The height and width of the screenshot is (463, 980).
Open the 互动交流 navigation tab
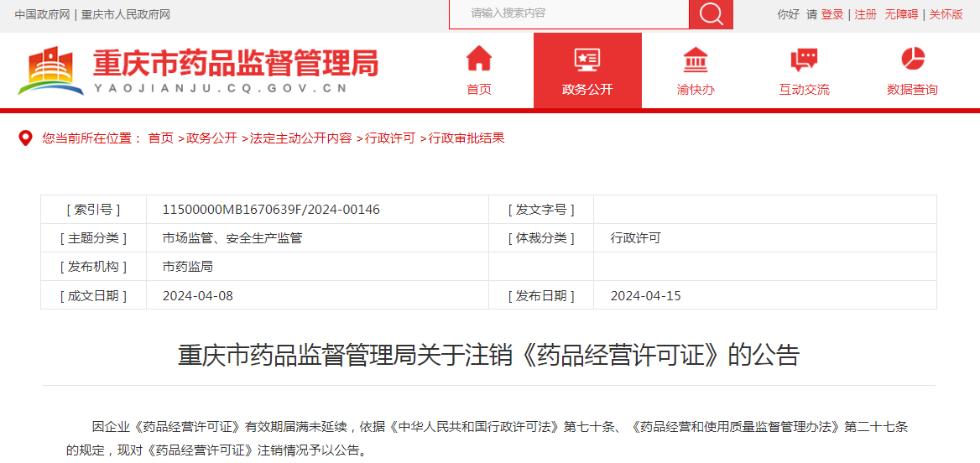(804, 70)
